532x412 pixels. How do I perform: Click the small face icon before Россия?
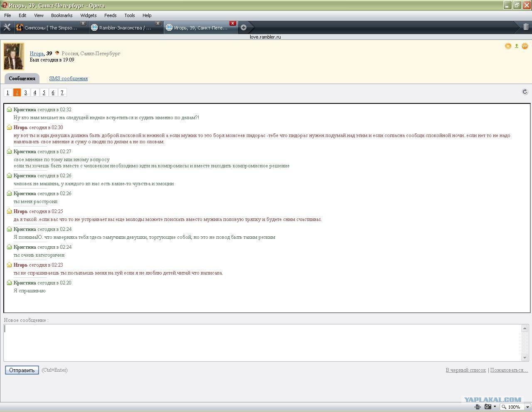coord(57,53)
